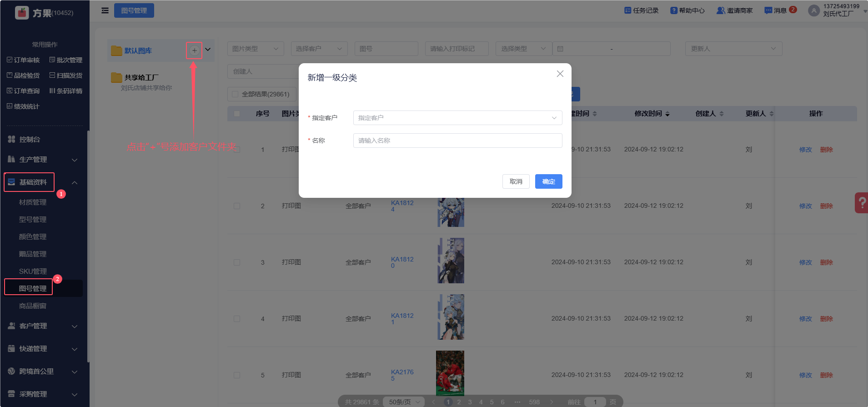Sort by 创建人 column arrows

pyautogui.click(x=722, y=114)
